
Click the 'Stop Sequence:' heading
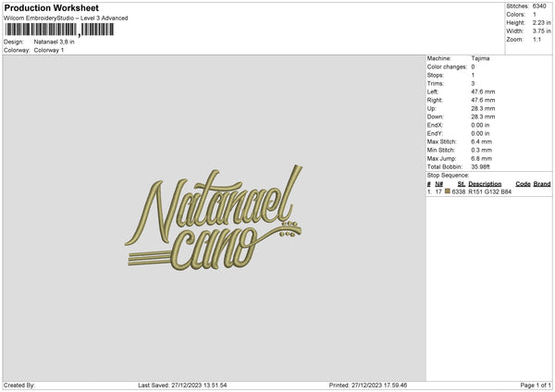(x=448, y=176)
